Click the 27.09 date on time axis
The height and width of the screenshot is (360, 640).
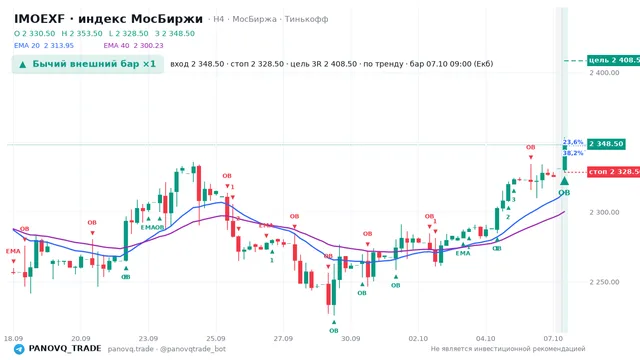point(283,339)
